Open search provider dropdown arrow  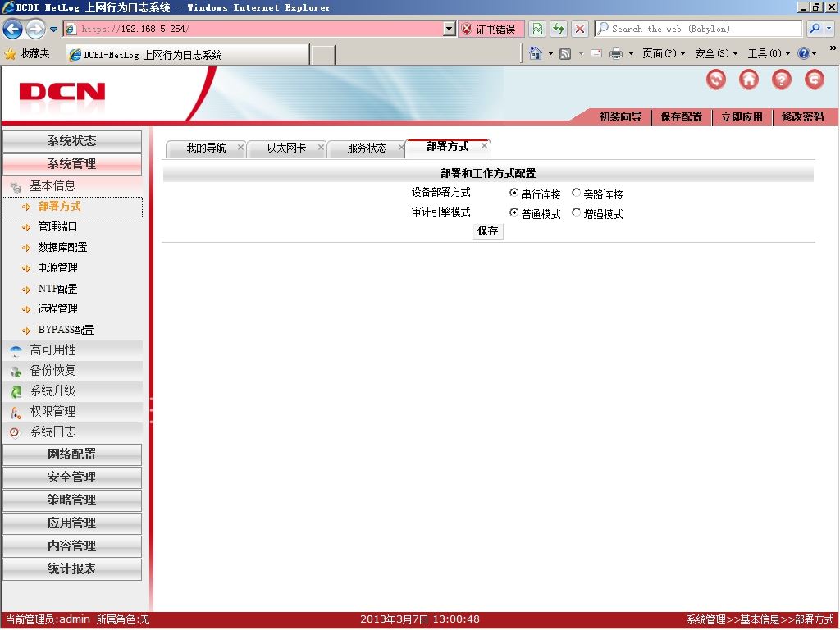pos(829,29)
